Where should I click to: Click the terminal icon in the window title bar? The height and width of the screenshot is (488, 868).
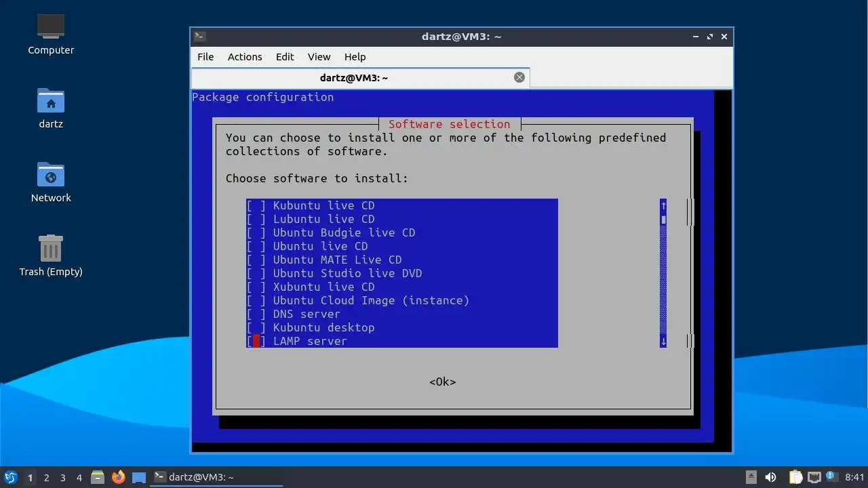200,37
